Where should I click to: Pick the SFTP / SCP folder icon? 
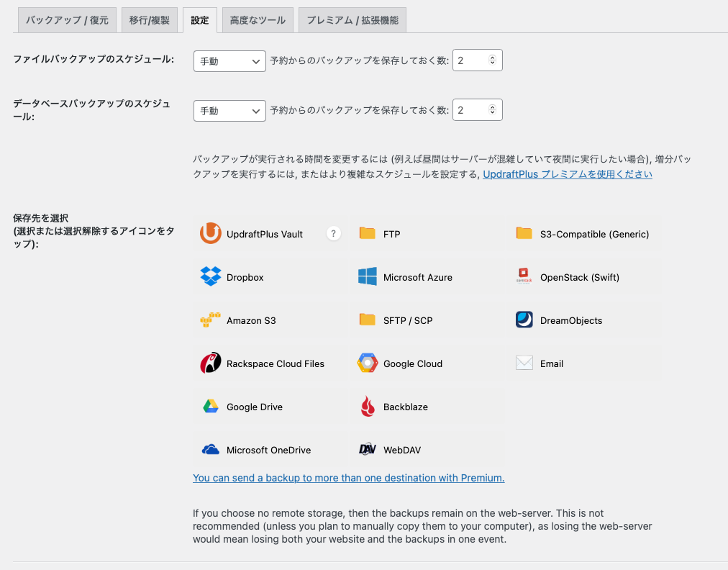[368, 320]
